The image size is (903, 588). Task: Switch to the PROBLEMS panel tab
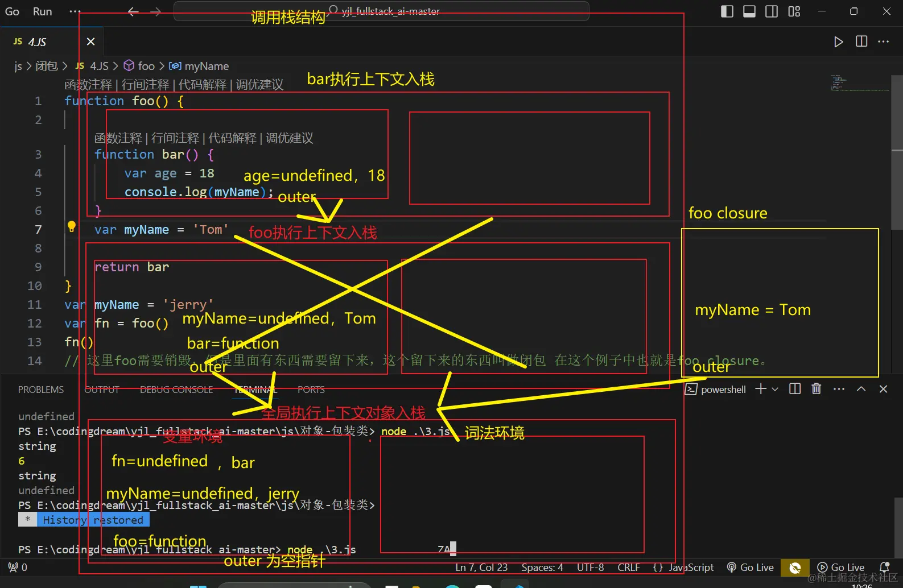41,390
